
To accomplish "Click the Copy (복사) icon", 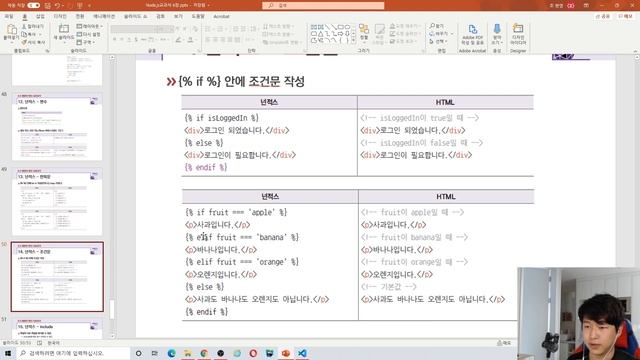I will [x=24, y=34].
